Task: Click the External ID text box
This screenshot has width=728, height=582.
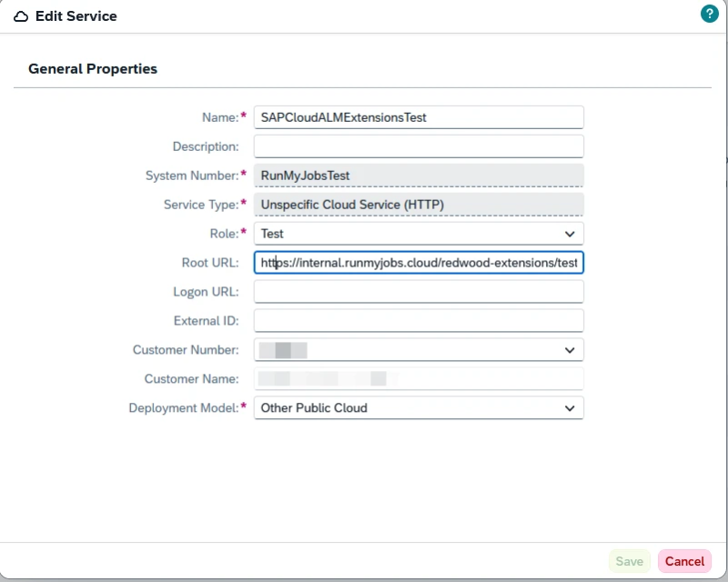Action: (418, 321)
